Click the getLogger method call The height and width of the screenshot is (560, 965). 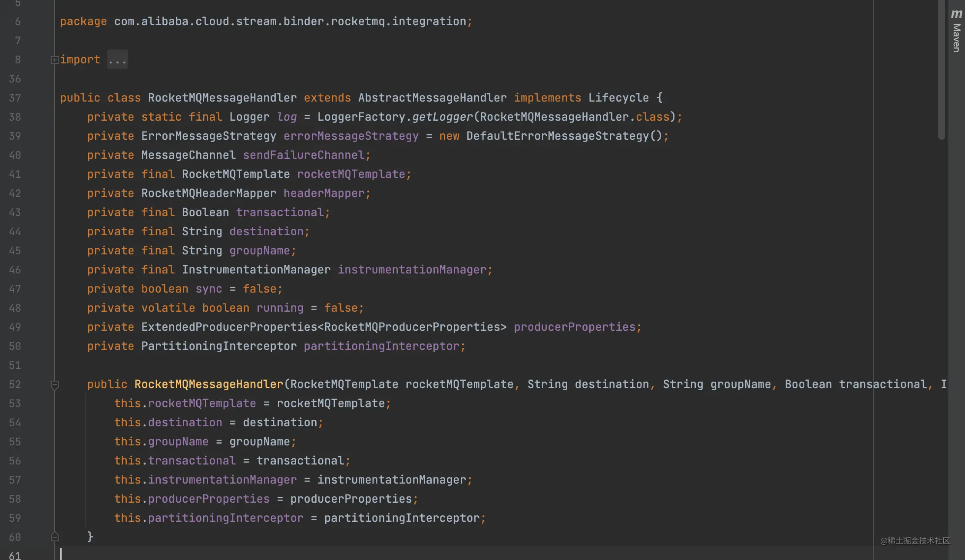pyautogui.click(x=442, y=117)
